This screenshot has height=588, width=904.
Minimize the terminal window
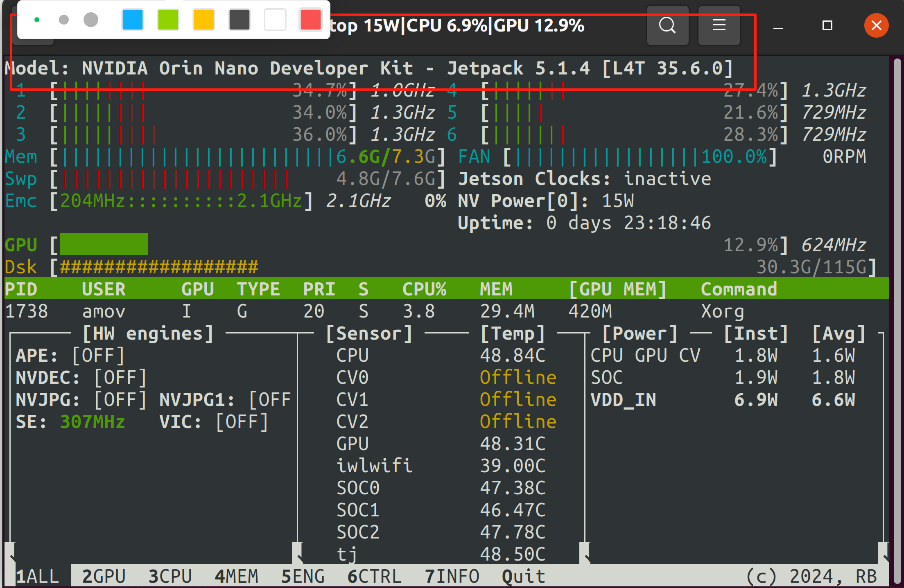pyautogui.click(x=778, y=27)
